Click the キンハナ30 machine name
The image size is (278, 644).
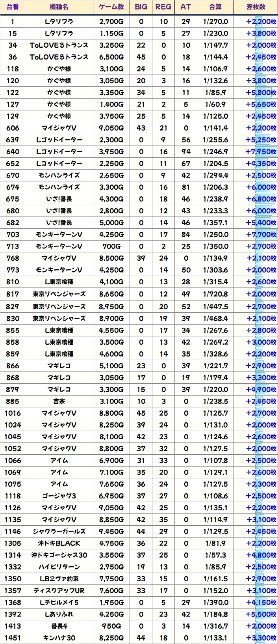click(x=59, y=638)
